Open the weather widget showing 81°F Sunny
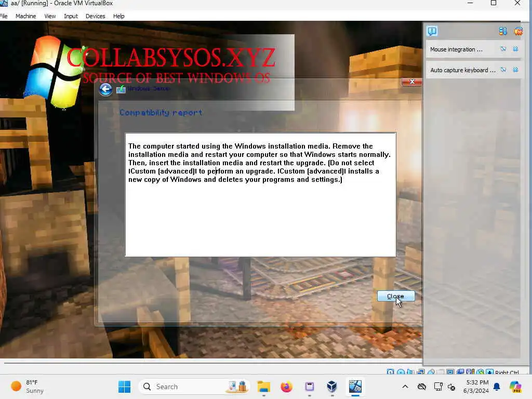 tap(27, 387)
